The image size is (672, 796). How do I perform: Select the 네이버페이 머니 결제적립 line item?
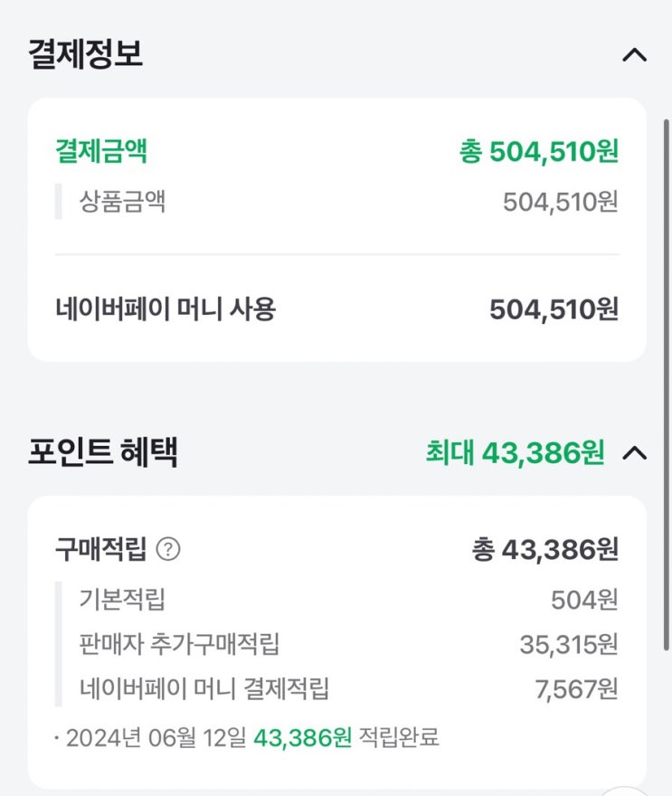pos(204,689)
